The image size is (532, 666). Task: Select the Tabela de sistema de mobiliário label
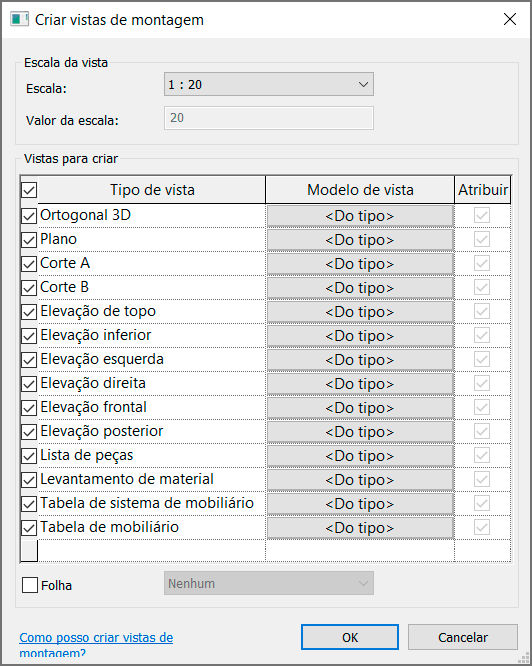point(147,503)
